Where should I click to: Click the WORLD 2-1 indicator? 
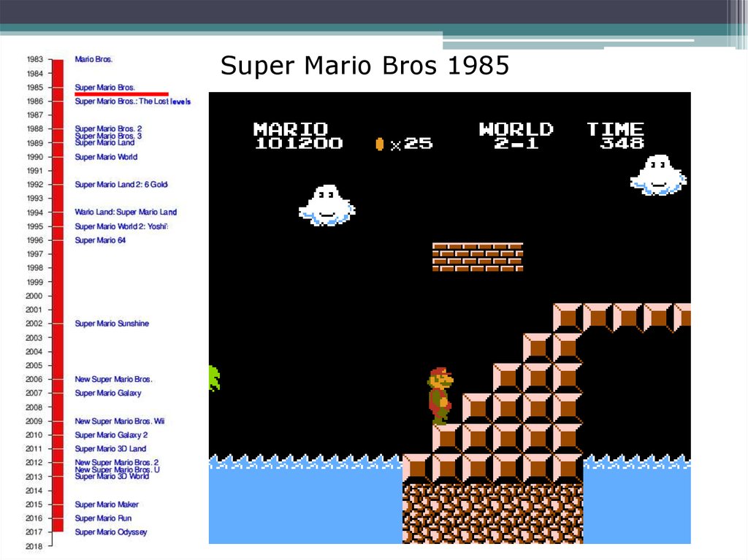click(x=516, y=137)
